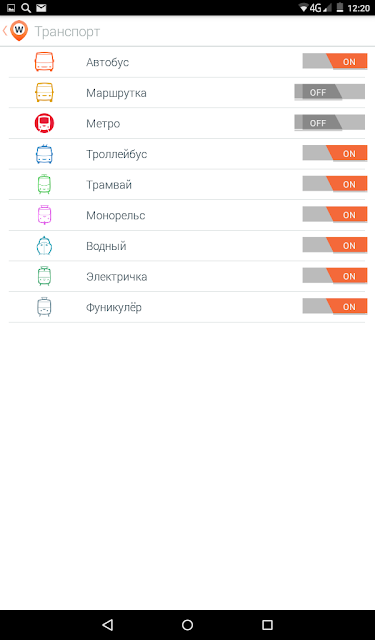
Task: Tap the gray Фуникулёр icon
Action: [44, 307]
